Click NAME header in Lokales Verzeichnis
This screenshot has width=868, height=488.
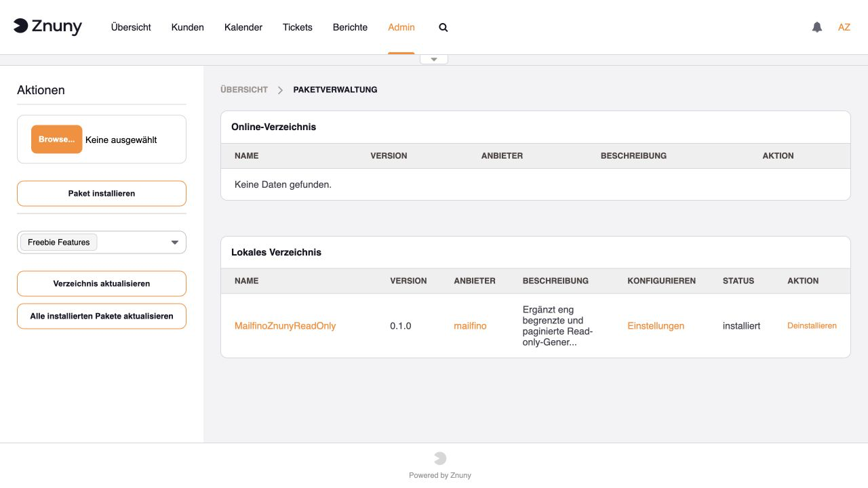[247, 281]
